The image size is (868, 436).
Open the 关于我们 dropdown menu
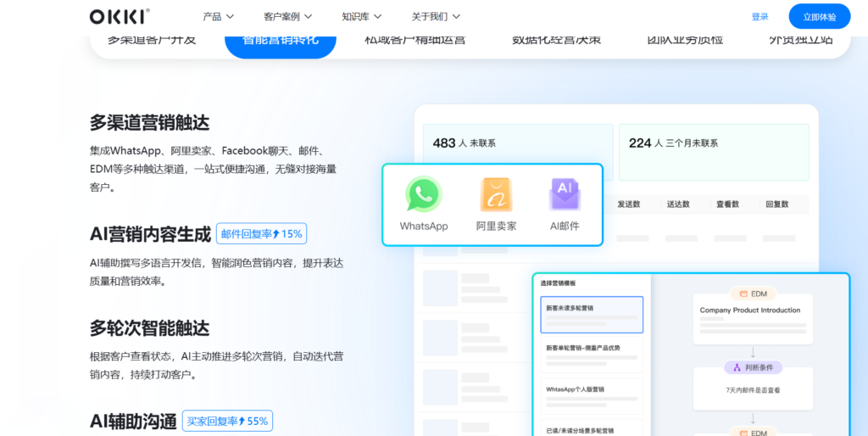click(436, 16)
